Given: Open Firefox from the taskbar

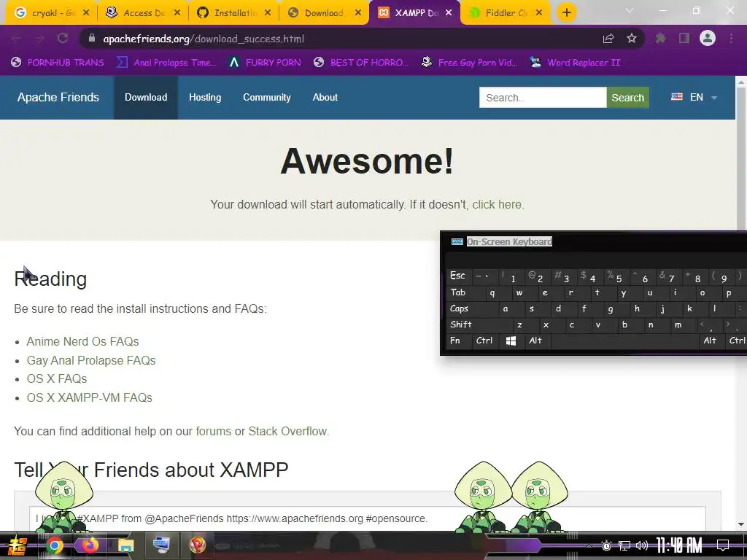Looking at the screenshot, I should coord(90,545).
